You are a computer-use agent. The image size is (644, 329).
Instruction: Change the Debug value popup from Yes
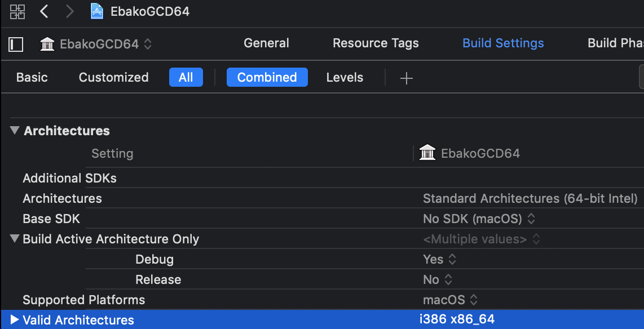click(439, 259)
